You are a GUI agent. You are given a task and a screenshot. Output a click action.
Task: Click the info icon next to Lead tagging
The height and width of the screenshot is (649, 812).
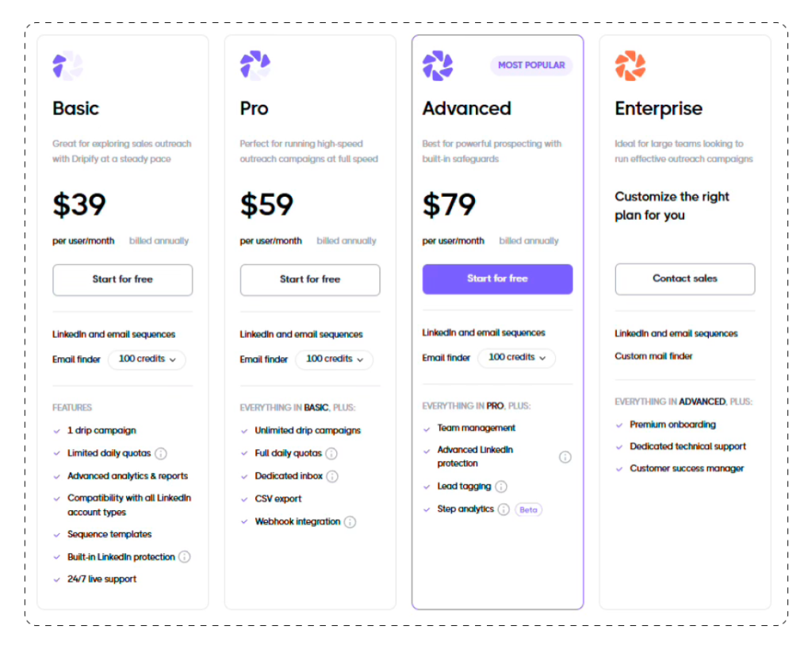pyautogui.click(x=503, y=486)
